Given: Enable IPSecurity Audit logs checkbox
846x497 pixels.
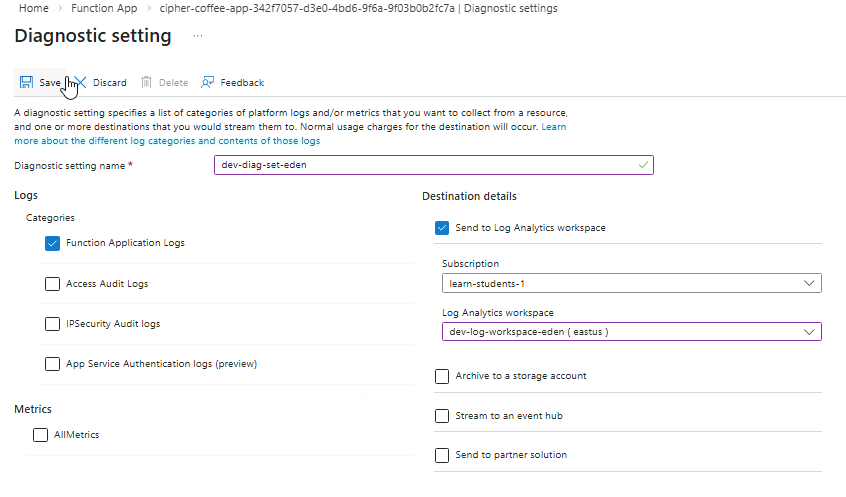Looking at the screenshot, I should (x=53, y=324).
